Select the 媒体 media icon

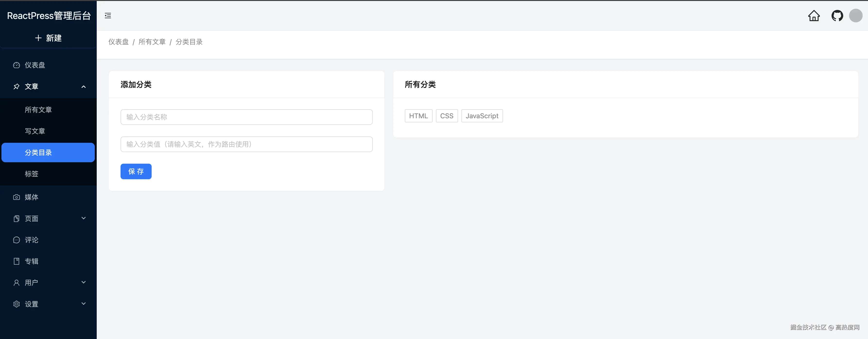click(x=17, y=197)
